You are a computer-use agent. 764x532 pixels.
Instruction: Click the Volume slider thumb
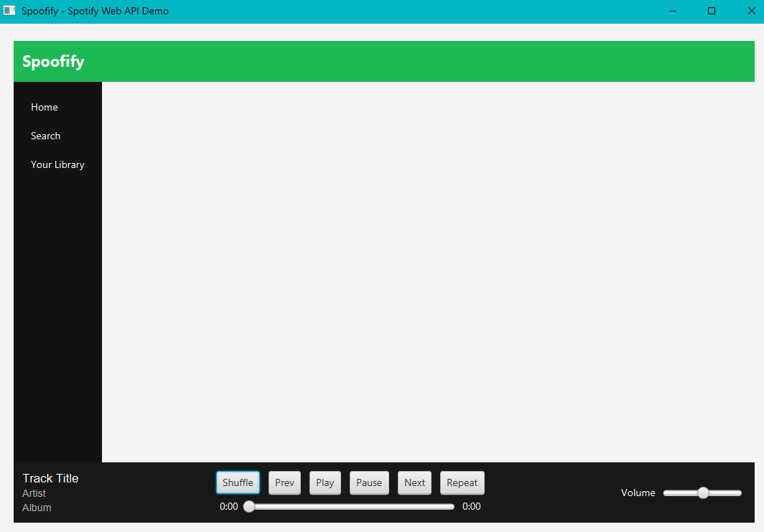pos(703,493)
